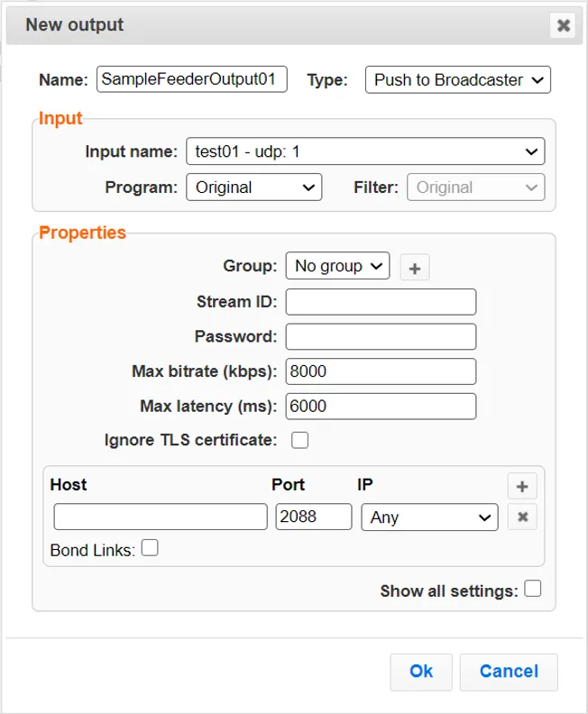Image resolution: width=588 pixels, height=714 pixels.
Task: Close the New output dialog
Action: click(x=563, y=25)
